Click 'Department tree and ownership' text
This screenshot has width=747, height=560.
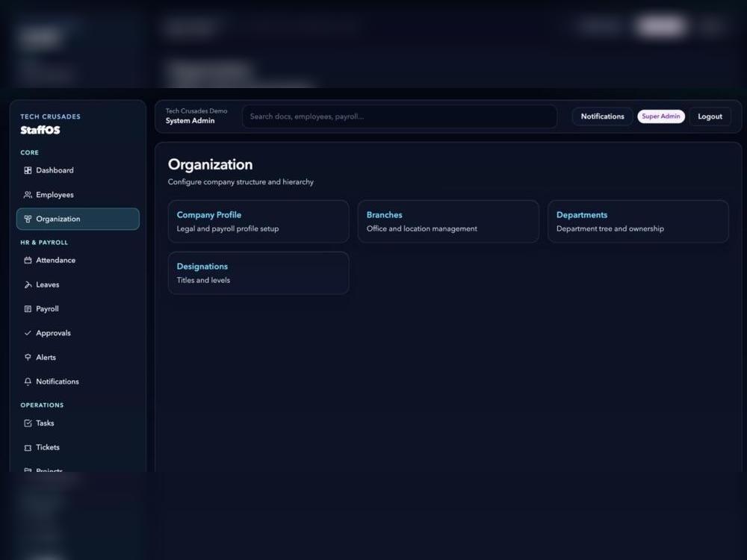[610, 228]
